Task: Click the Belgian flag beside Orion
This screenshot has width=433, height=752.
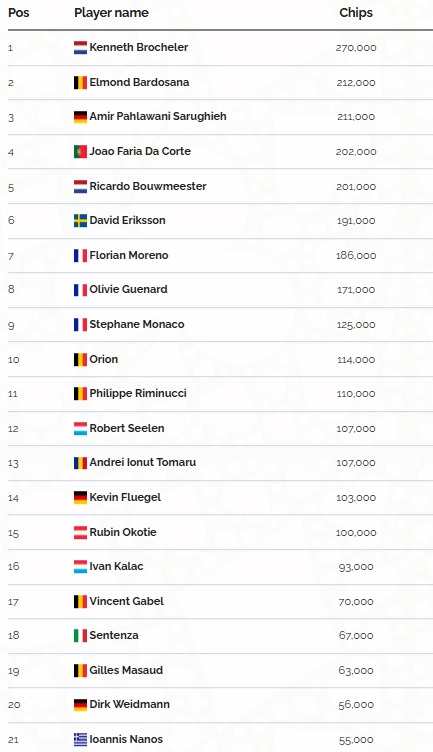Action: [x=81, y=359]
